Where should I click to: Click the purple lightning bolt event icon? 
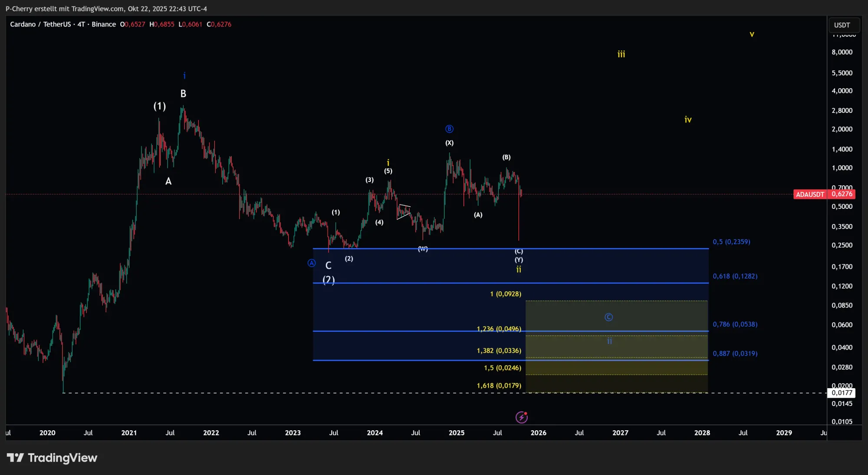point(521,417)
